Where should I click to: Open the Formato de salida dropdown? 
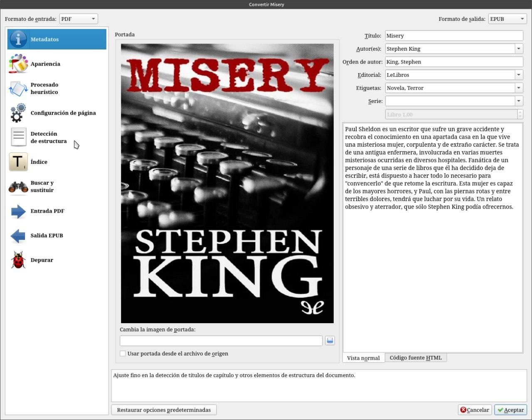[x=507, y=19]
